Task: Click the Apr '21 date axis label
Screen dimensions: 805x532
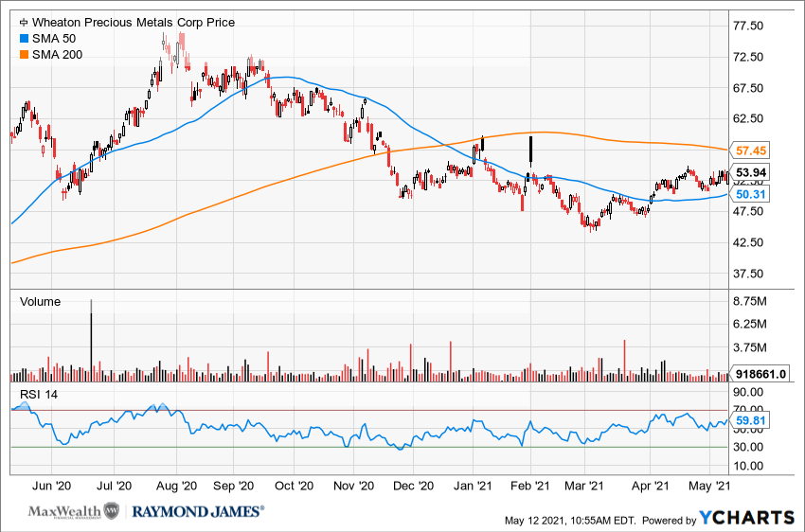Action: point(650,486)
